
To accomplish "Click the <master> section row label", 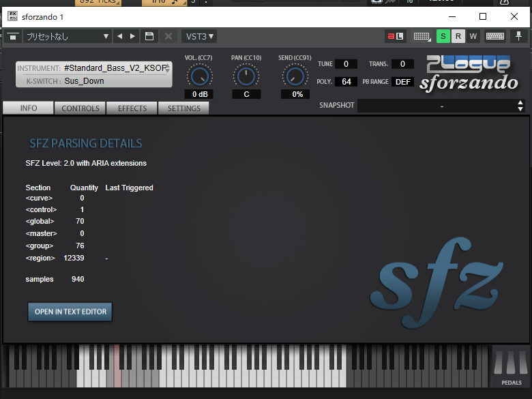I will [x=42, y=233].
